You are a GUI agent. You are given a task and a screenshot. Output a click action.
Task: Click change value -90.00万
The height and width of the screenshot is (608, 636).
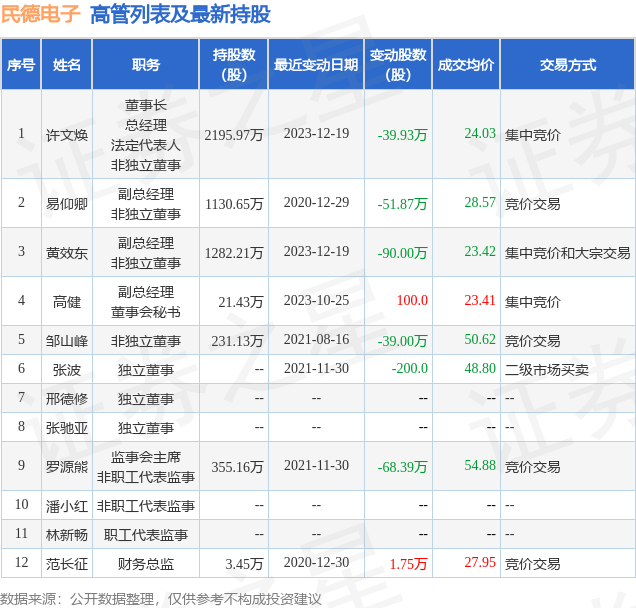coord(402,253)
